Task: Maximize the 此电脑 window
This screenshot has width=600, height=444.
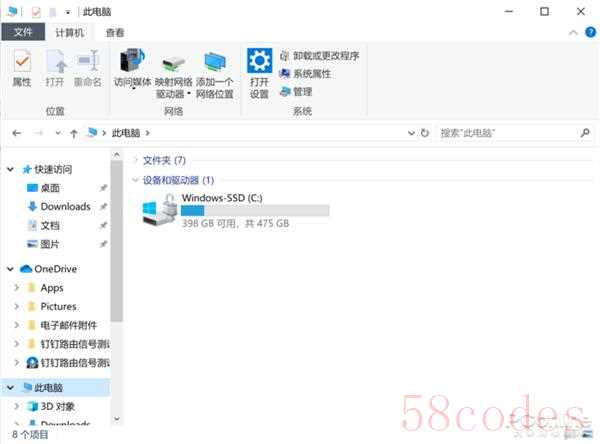Action: (x=544, y=11)
